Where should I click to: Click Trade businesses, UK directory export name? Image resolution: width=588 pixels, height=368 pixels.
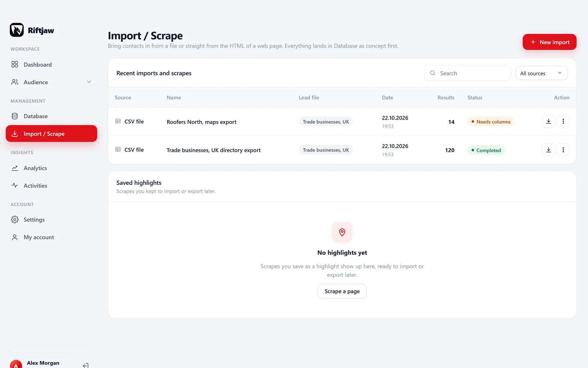214,150
